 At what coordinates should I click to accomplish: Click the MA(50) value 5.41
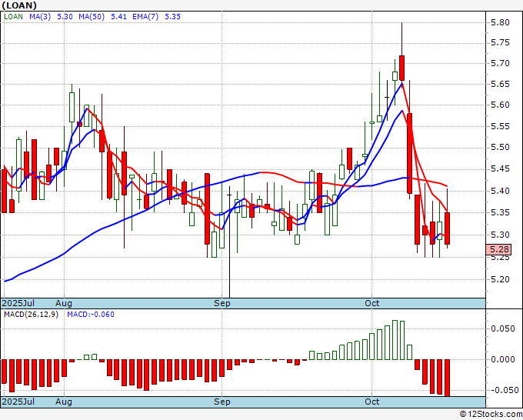point(118,17)
